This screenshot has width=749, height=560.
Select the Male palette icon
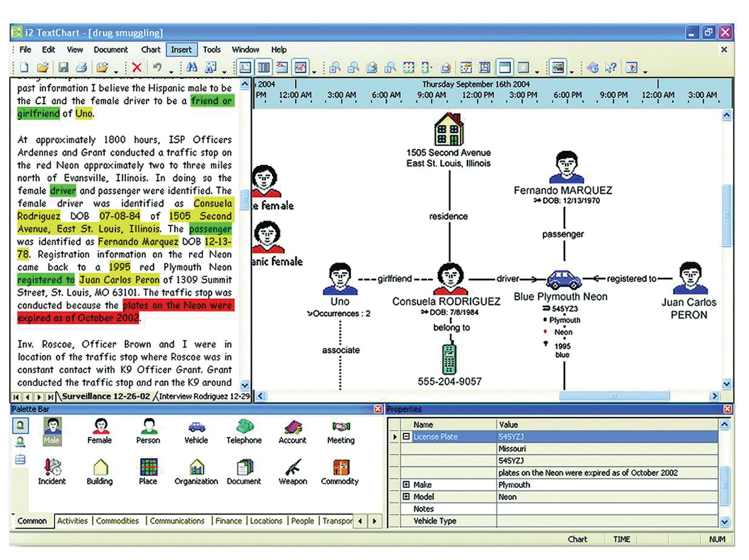(52, 430)
